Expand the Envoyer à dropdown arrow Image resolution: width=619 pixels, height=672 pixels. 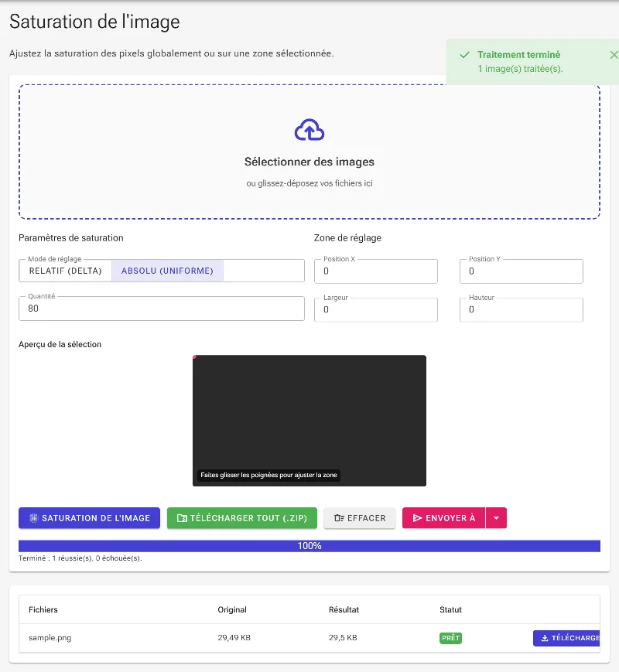click(496, 518)
